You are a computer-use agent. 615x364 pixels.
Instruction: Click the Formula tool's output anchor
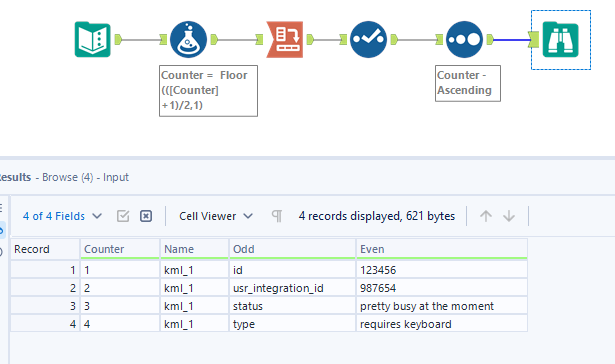(214, 40)
